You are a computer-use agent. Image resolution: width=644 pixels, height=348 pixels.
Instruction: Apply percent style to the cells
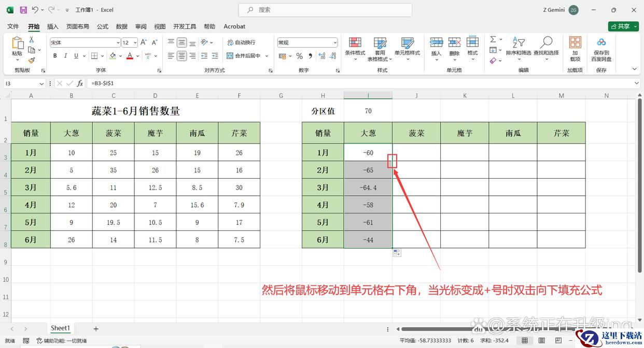pos(291,56)
